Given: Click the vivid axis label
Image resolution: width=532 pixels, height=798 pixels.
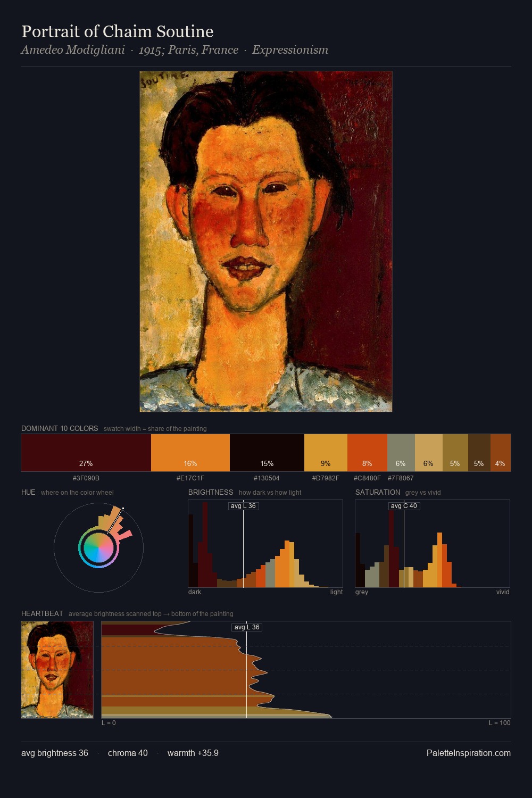Looking at the screenshot, I should (503, 592).
